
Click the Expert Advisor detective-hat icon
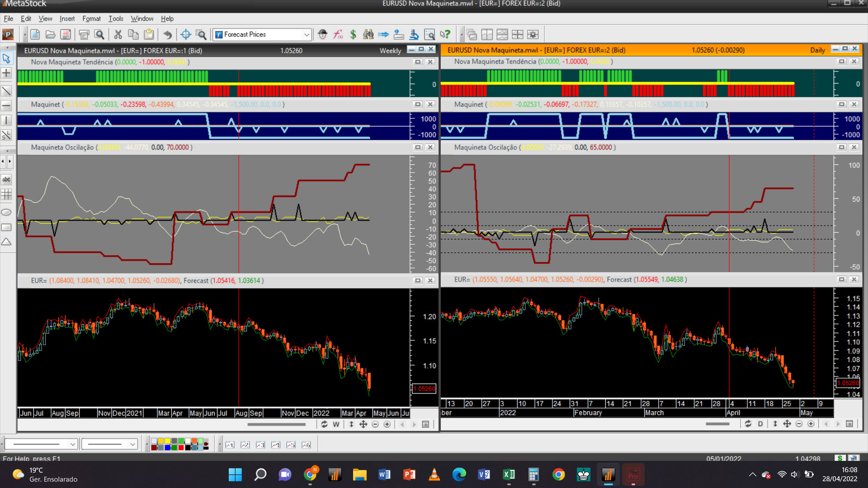(322, 34)
